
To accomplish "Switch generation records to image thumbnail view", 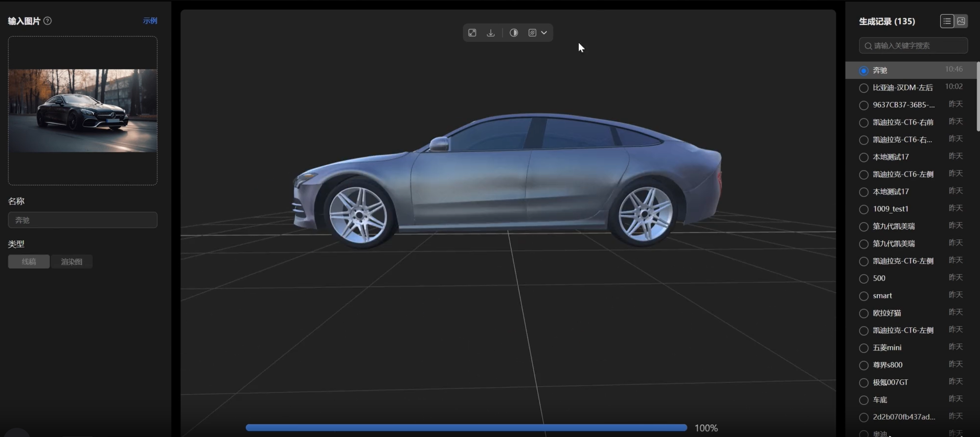I will pyautogui.click(x=961, y=21).
